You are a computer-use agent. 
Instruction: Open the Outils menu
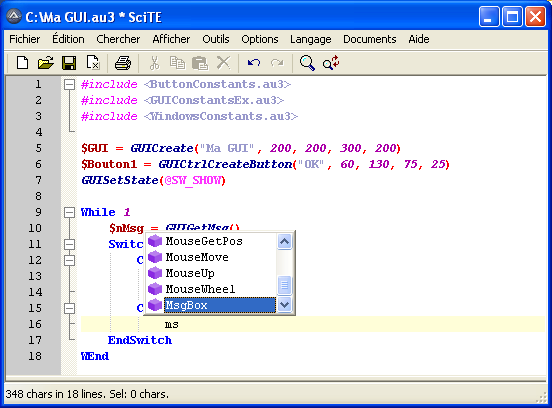215,39
